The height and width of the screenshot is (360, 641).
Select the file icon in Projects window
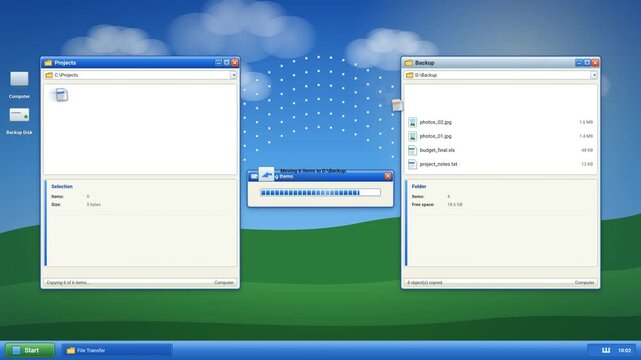click(x=61, y=95)
